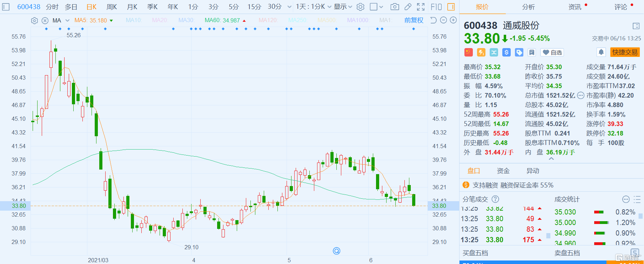Open the 1天:1分K dropdown
The image size is (644, 264).
pyautogui.click(x=314, y=7)
